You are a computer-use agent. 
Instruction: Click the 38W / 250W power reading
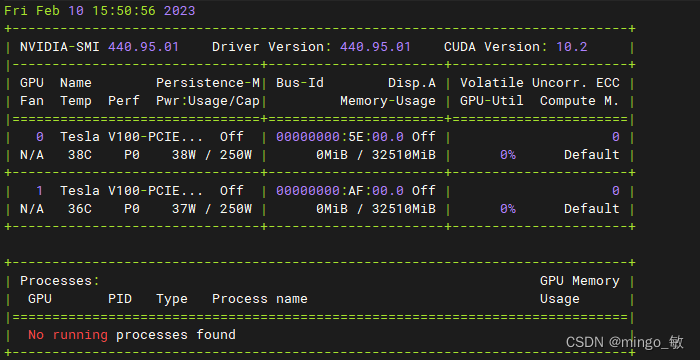[x=212, y=155]
